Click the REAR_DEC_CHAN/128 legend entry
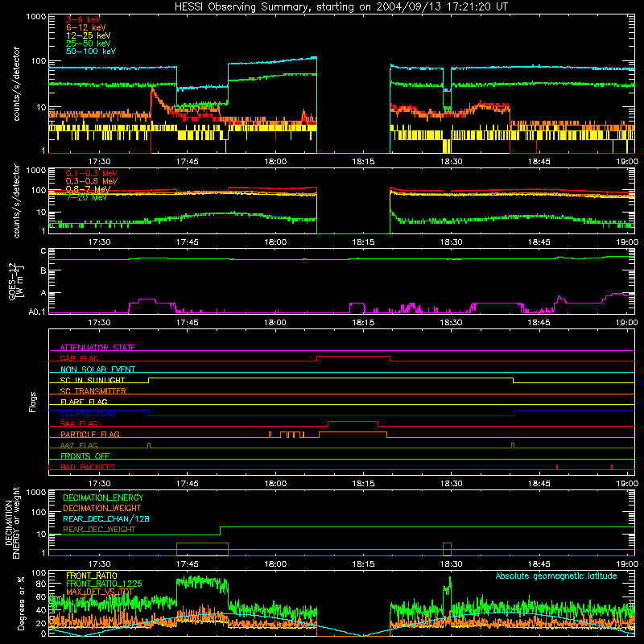 (106, 518)
